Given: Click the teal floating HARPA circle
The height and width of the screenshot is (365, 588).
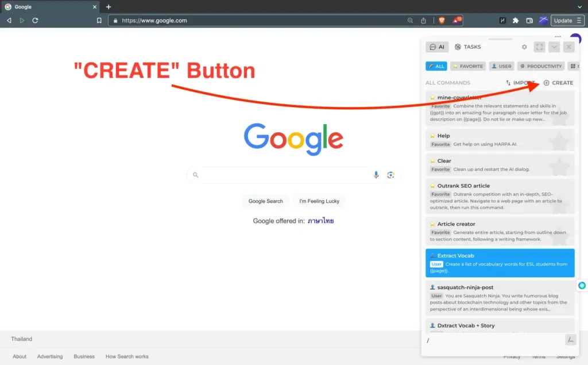Looking at the screenshot, I should tap(582, 286).
